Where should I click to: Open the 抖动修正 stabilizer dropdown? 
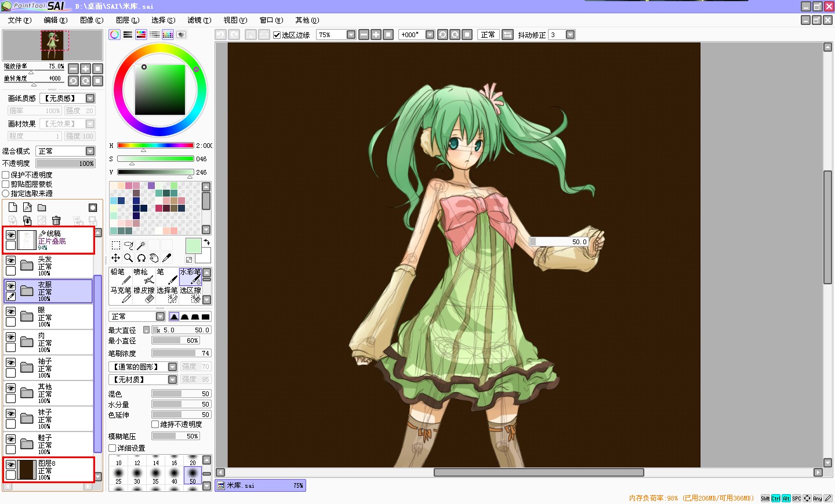(x=571, y=35)
